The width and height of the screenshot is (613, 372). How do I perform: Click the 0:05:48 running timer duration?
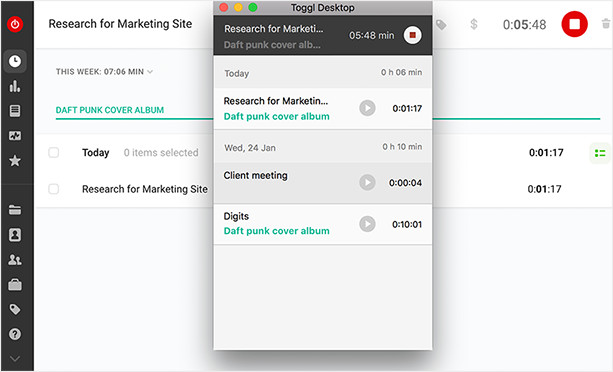[524, 25]
